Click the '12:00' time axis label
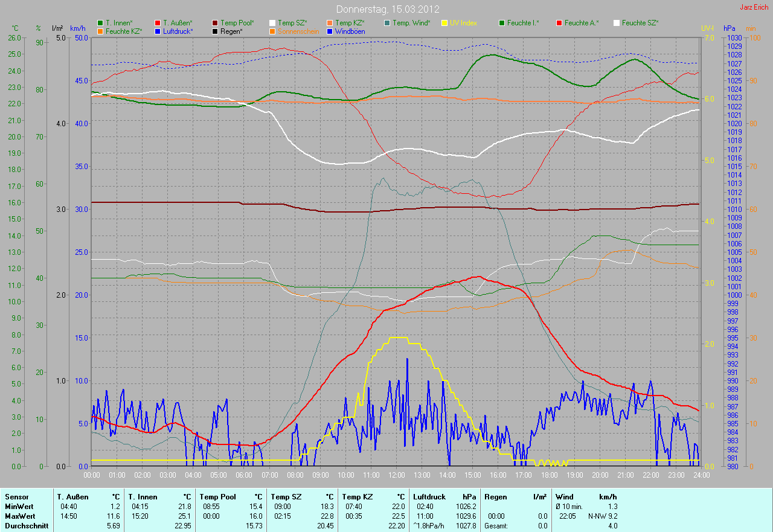This screenshot has height=532, width=773. [x=396, y=475]
